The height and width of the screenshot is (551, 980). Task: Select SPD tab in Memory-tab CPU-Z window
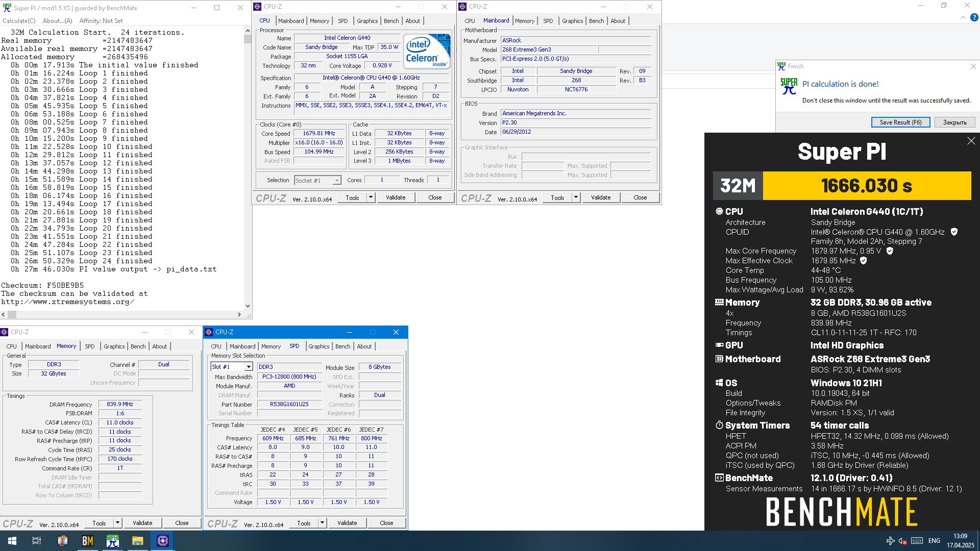[x=90, y=346]
